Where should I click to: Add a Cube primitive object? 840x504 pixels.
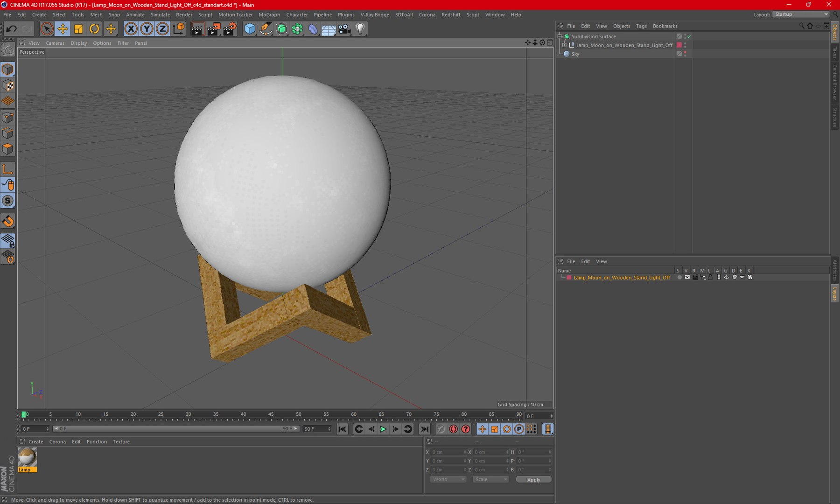pyautogui.click(x=250, y=29)
